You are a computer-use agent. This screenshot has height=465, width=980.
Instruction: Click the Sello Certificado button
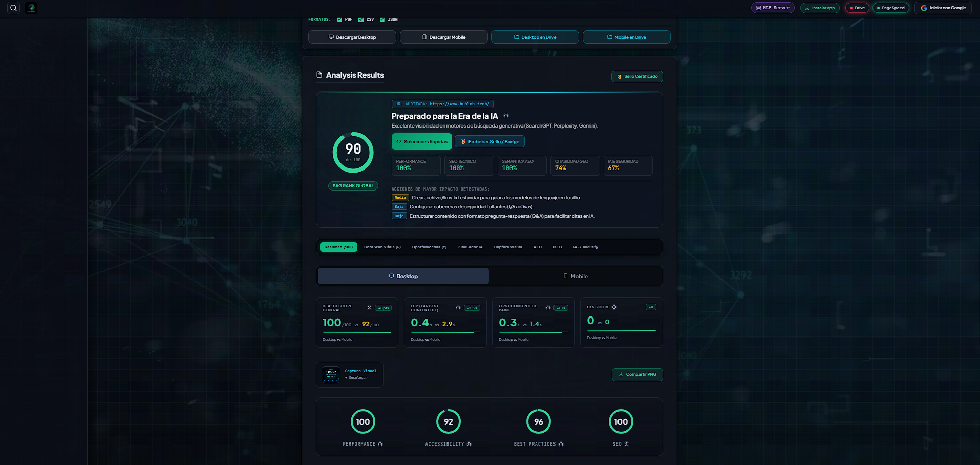click(637, 76)
